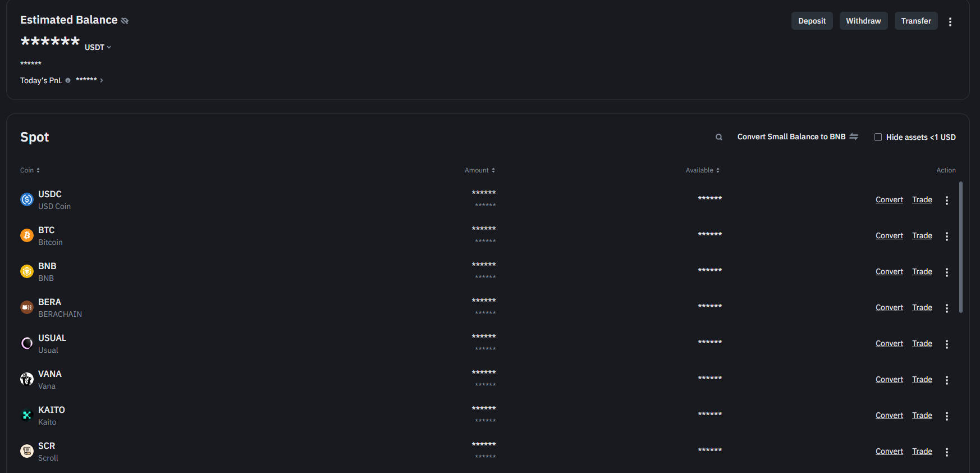Open more options for USUAL row

tap(947, 344)
